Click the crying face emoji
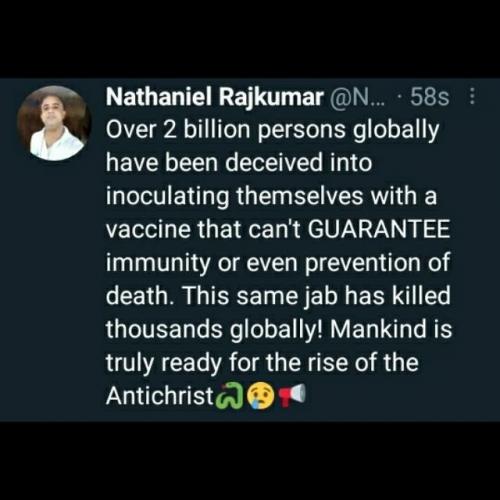 click(261, 396)
